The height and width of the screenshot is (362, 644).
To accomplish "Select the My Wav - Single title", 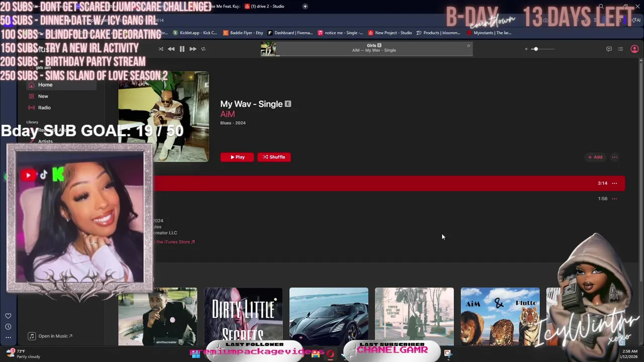I will [x=252, y=104].
